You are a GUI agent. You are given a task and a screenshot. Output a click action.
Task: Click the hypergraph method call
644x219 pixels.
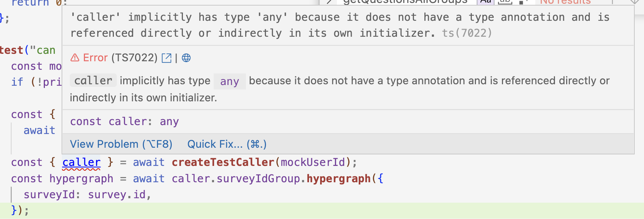338,179
